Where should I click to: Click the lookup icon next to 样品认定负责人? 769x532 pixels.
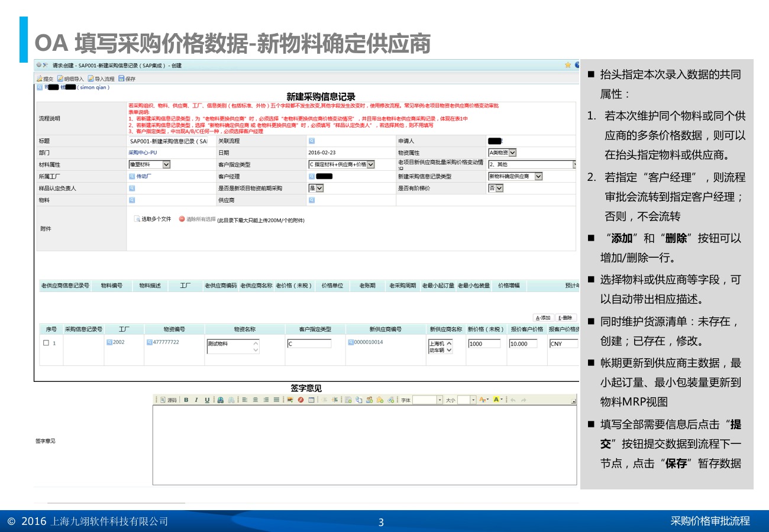tap(132, 189)
